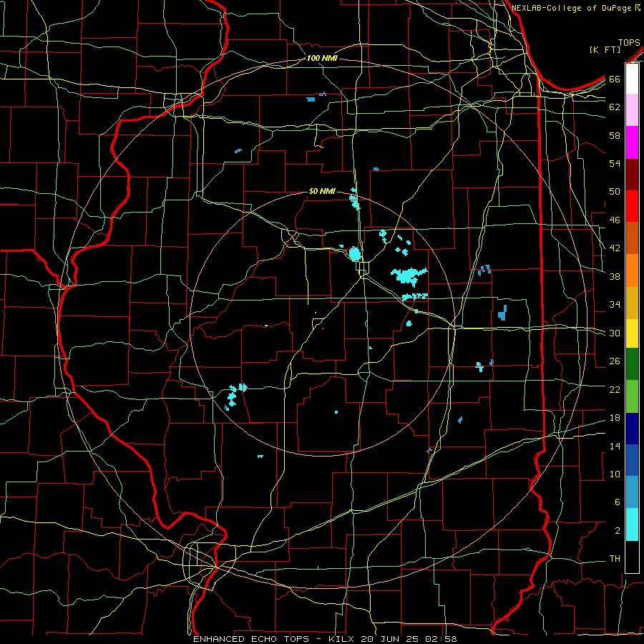
Task: Click the 50 NMI range ring label
Action: [322, 191]
